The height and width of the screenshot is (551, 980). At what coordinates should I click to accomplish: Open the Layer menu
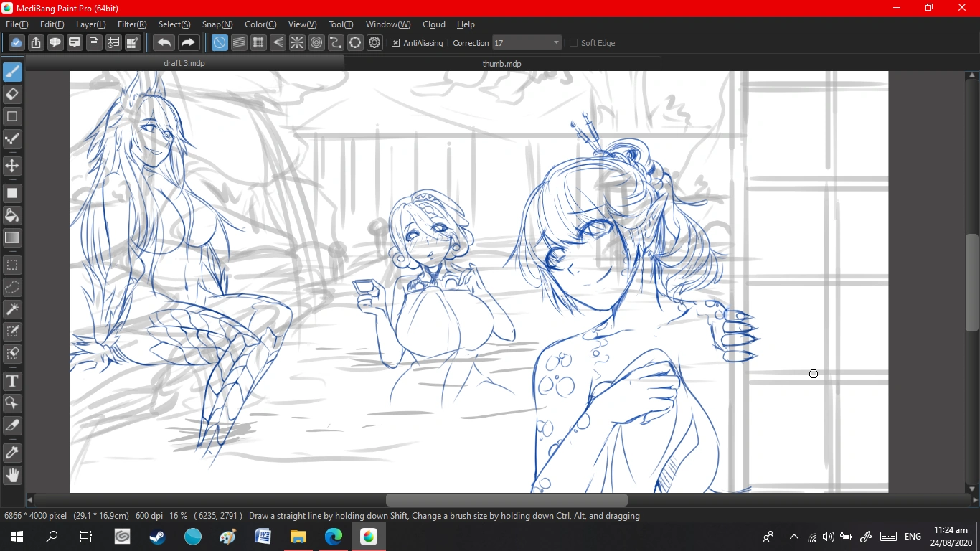91,24
